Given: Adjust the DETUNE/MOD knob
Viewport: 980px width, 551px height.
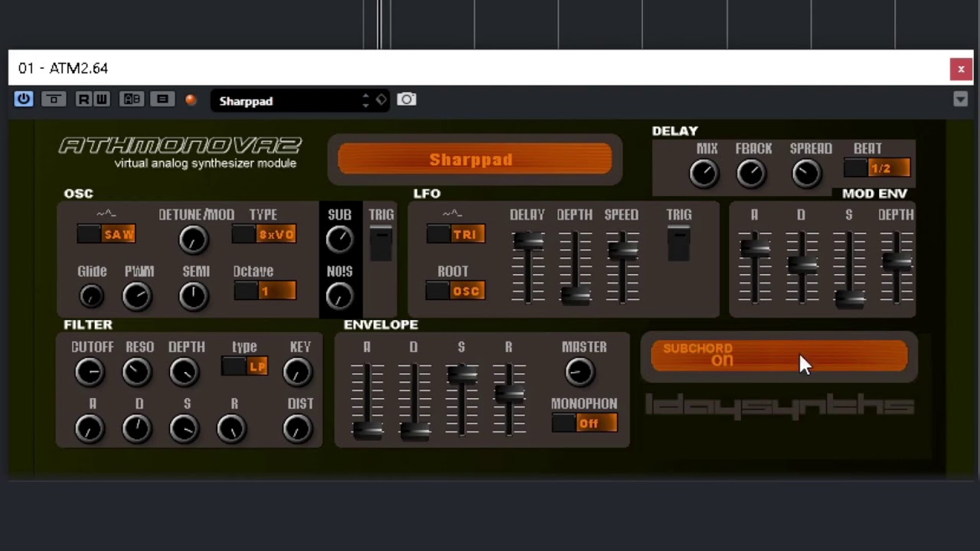Looking at the screenshot, I should [x=193, y=240].
